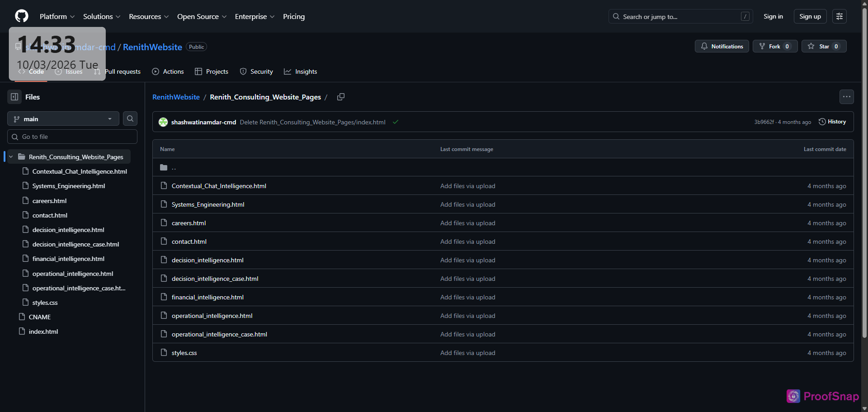
Task: Open the more options ellipsis button
Action: (847, 97)
